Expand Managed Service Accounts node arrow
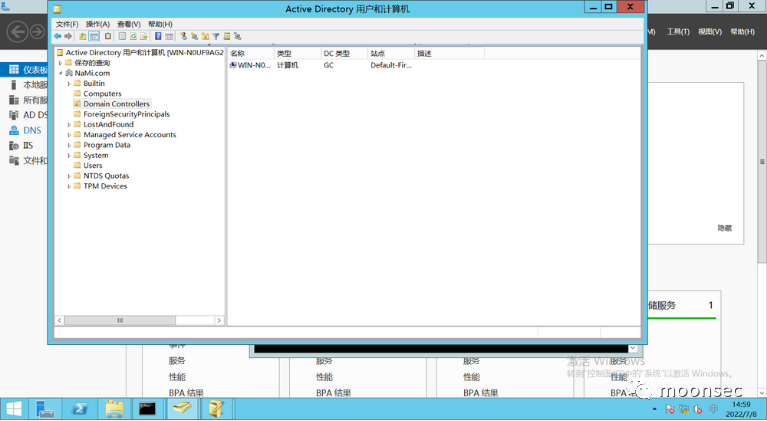Image resolution: width=767 pixels, height=421 pixels. (69, 135)
